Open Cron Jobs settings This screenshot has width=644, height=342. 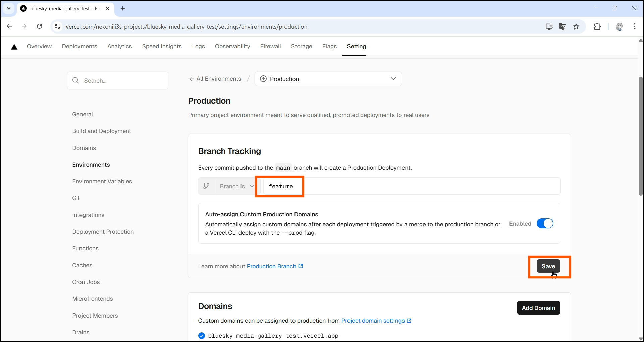[x=86, y=282]
